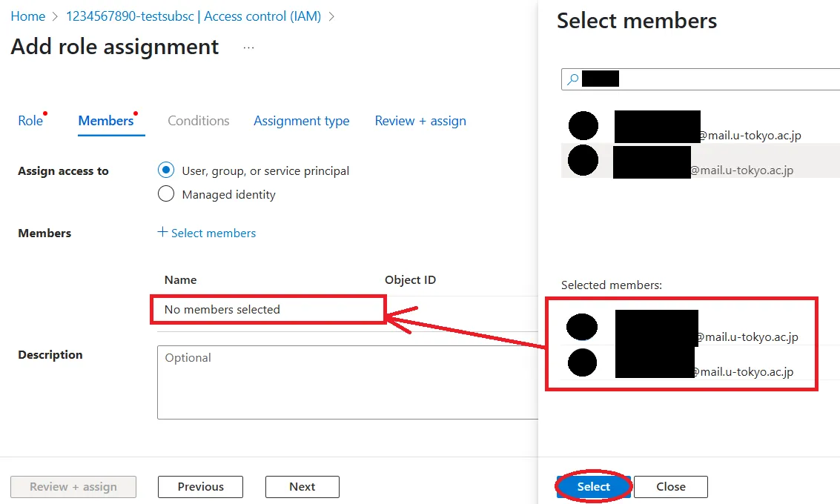Image resolution: width=840 pixels, height=504 pixels.
Task: Open the Assignment type tab
Action: pos(301,121)
